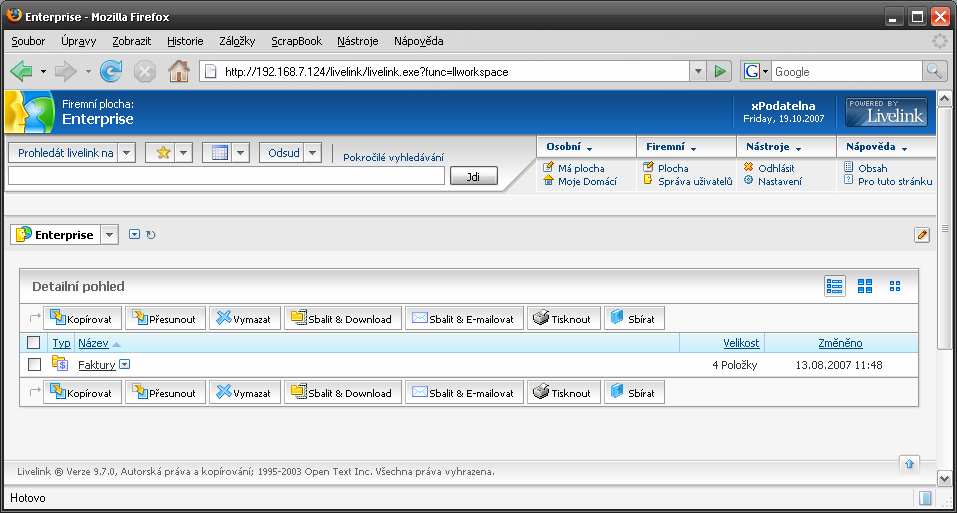The image size is (957, 513).
Task: Click top Sbírat button
Action: (634, 318)
